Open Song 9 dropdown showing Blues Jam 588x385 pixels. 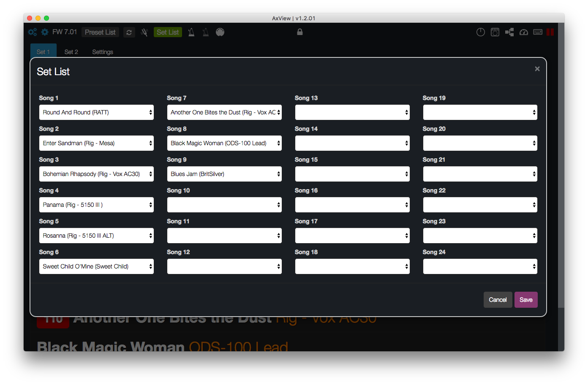224,174
